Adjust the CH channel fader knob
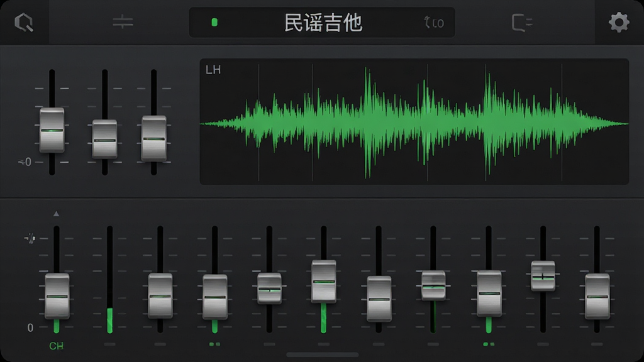Image resolution: width=644 pixels, height=362 pixels. click(x=57, y=296)
